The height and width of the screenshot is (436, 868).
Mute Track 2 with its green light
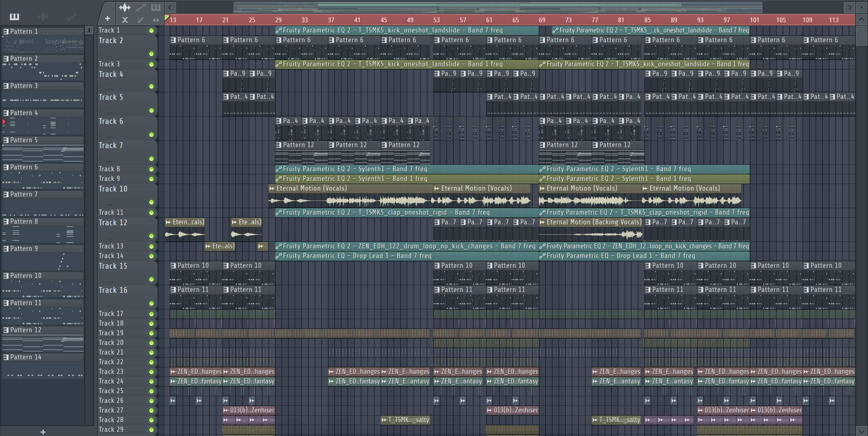pos(151,54)
